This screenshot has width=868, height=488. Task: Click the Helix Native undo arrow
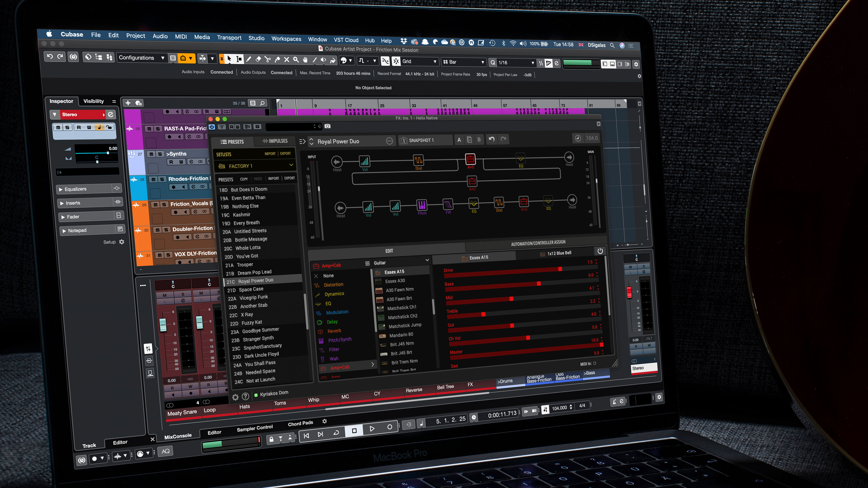pos(492,139)
